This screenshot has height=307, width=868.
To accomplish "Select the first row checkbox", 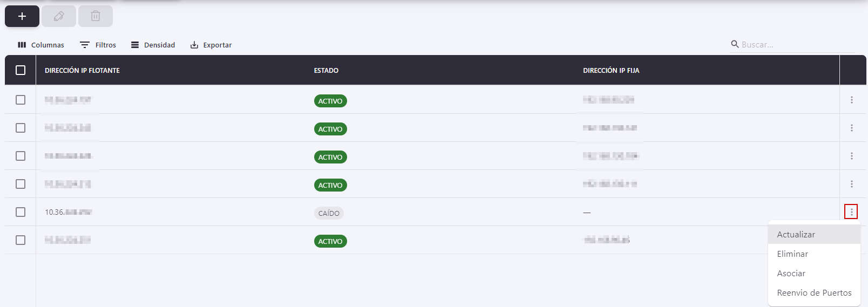I will (x=21, y=100).
